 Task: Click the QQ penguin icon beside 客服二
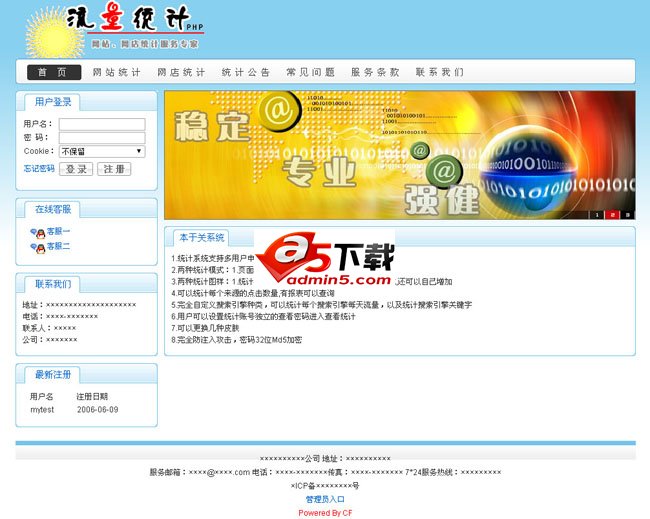coord(38,248)
